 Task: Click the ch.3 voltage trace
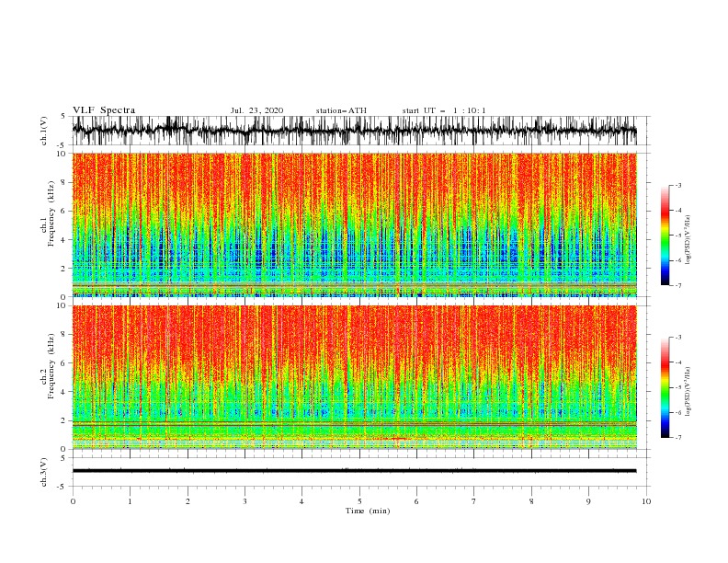point(354,471)
